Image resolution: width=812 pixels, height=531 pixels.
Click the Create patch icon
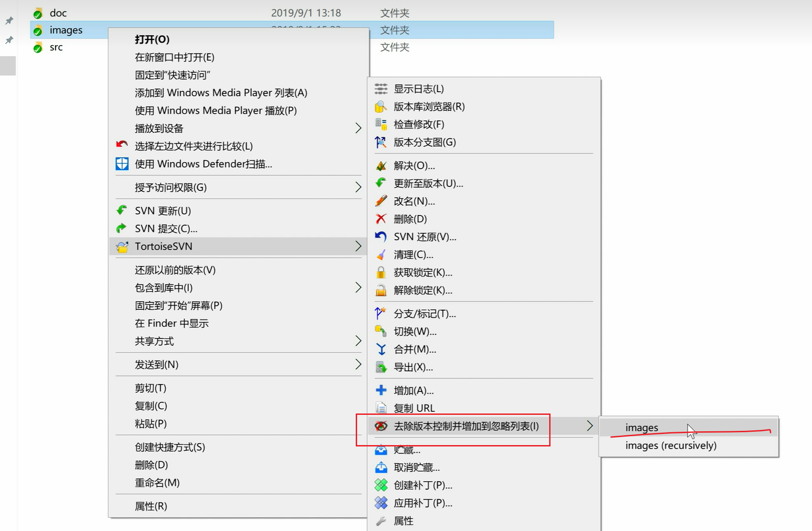[x=381, y=485]
